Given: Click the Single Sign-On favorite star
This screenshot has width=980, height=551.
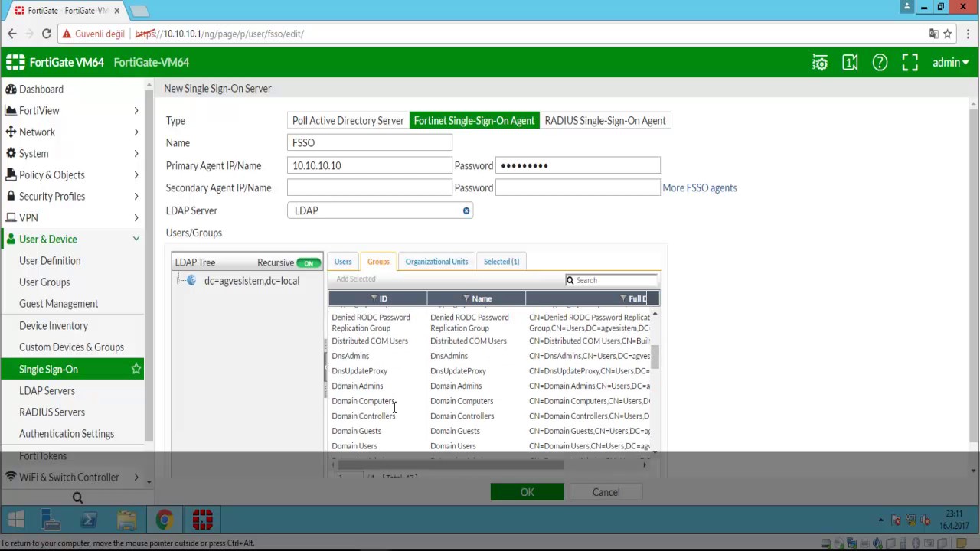Looking at the screenshot, I should click(x=136, y=369).
